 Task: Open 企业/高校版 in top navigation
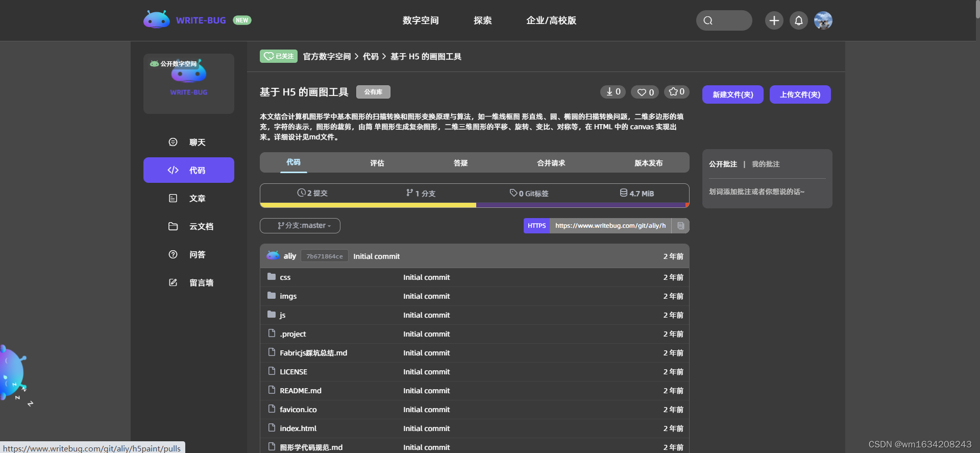(551, 20)
